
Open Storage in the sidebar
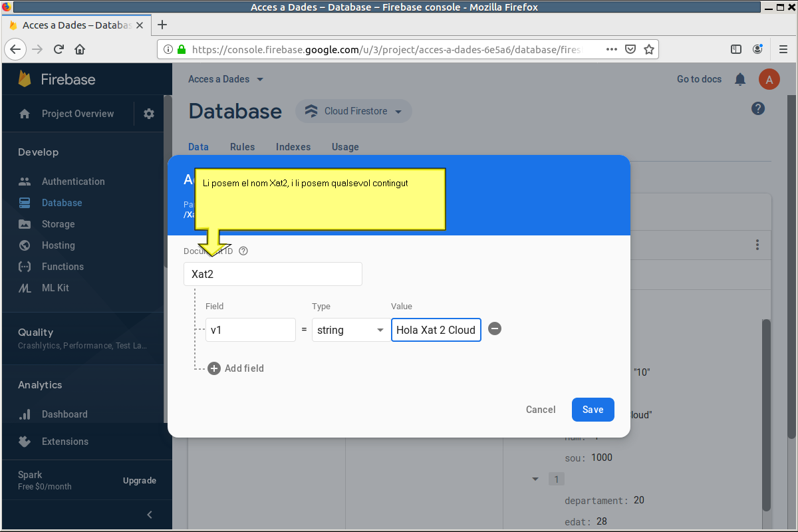click(58, 224)
